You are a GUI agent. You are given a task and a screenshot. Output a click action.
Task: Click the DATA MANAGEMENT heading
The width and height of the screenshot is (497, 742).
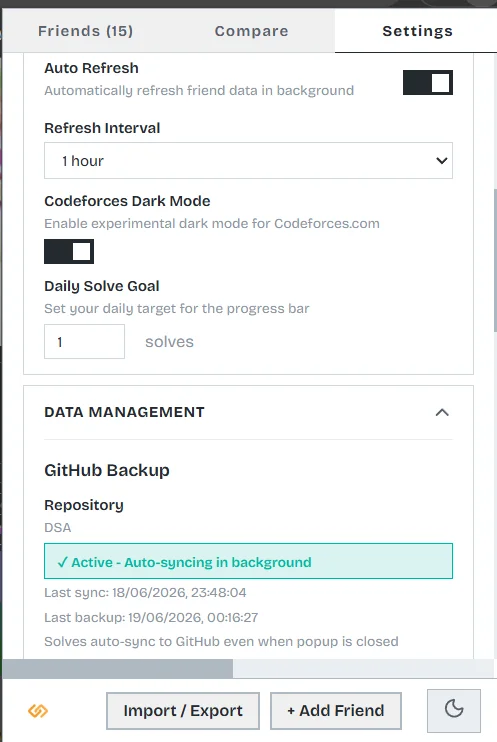[124, 412]
